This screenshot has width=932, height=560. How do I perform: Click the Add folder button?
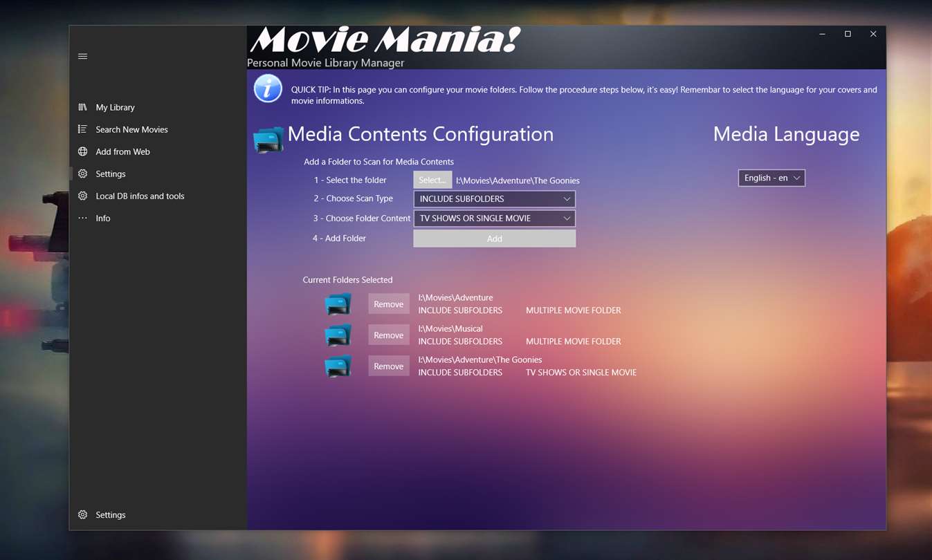pyautogui.click(x=495, y=239)
